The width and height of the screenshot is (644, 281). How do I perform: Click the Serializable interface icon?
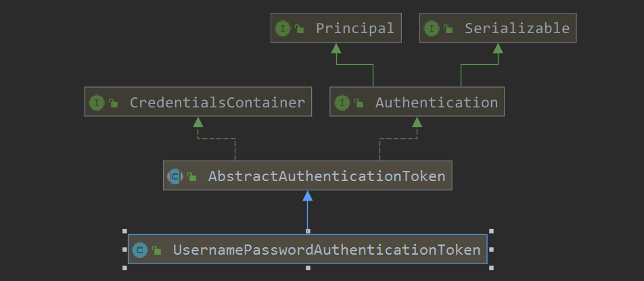click(431, 28)
